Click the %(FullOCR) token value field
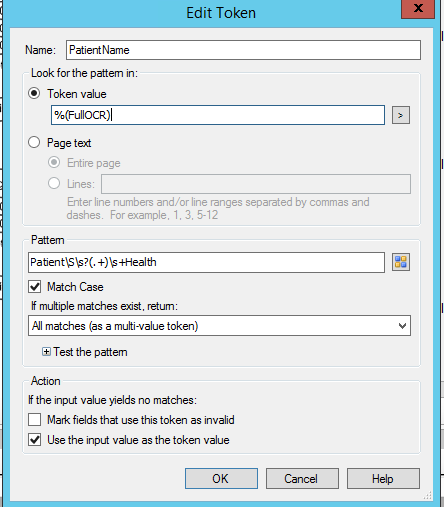The image size is (444, 507). pyautogui.click(x=218, y=115)
